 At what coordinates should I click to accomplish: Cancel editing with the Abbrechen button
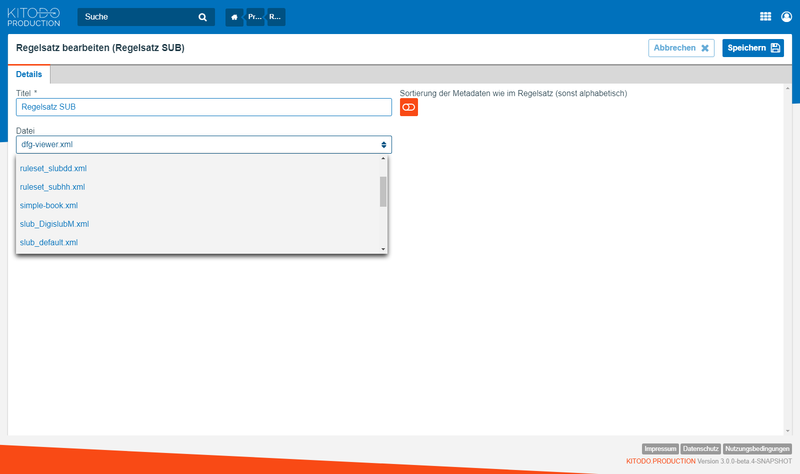(x=681, y=48)
